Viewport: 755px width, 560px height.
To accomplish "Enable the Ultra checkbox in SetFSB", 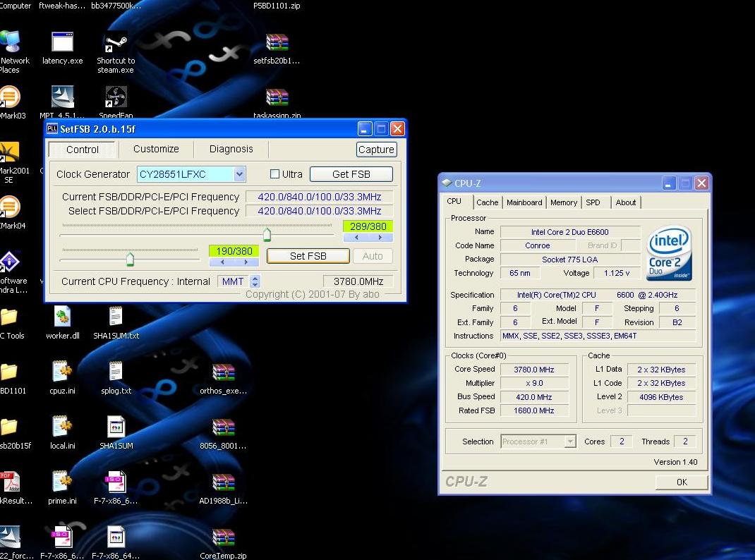I will (274, 174).
